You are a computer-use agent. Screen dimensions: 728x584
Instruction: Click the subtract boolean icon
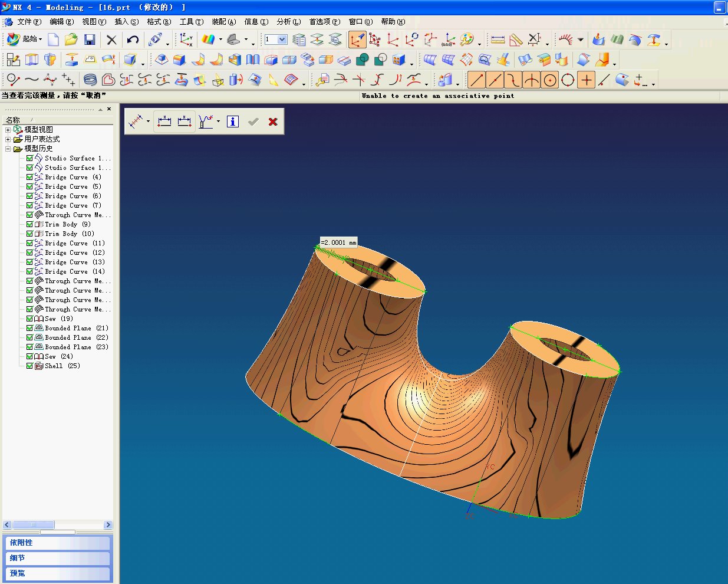381,60
